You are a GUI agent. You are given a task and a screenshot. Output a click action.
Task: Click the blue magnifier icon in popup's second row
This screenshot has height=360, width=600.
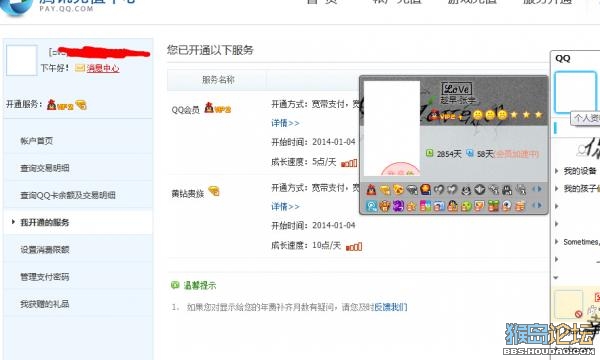point(371,206)
